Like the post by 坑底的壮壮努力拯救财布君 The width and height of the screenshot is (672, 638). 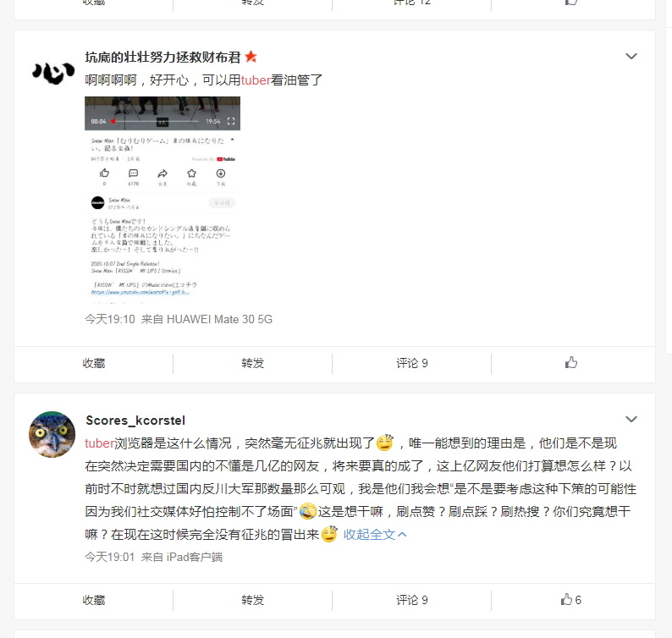[x=570, y=363]
